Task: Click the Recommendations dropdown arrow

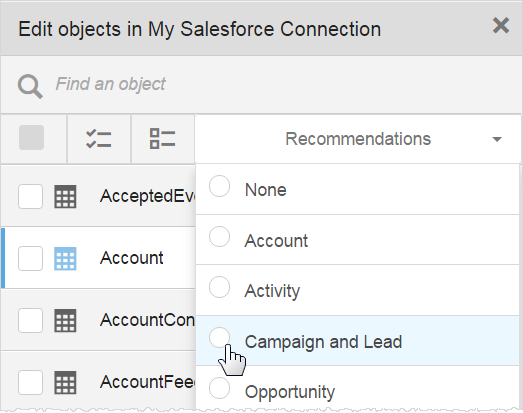Action: coord(497,139)
